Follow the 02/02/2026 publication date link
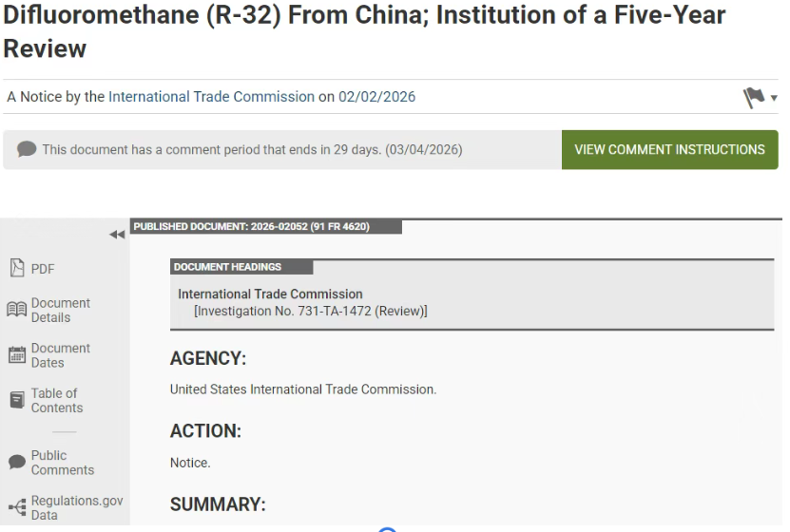790x532 pixels. pos(376,97)
